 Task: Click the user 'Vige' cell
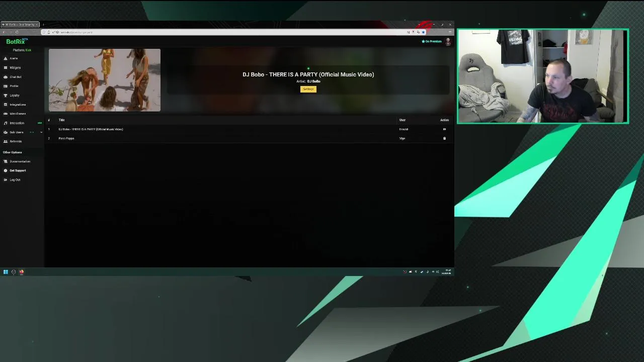click(402, 138)
